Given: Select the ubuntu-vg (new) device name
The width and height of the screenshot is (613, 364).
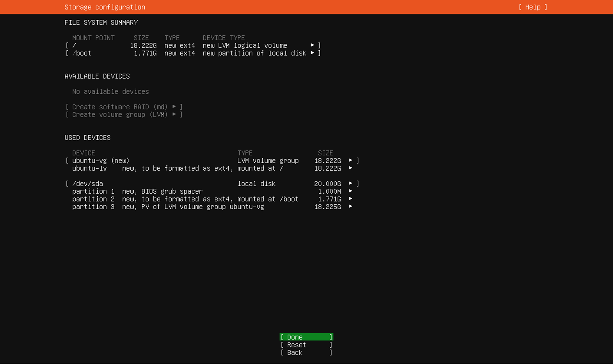Looking at the screenshot, I should [x=101, y=161].
